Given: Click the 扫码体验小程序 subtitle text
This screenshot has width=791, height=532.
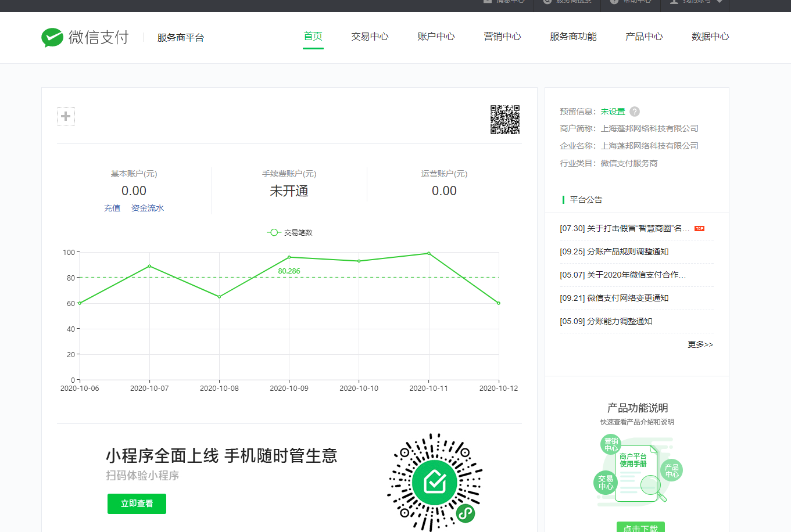Looking at the screenshot, I should click(x=142, y=476).
